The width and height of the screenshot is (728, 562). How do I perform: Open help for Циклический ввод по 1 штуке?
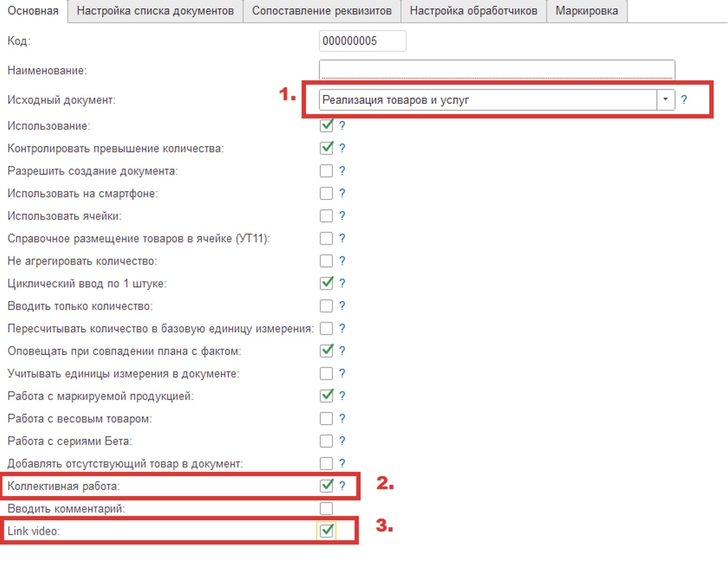click(x=342, y=283)
